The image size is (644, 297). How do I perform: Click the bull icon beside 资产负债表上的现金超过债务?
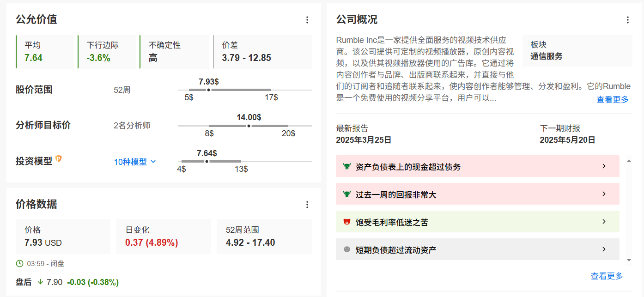[347, 166]
